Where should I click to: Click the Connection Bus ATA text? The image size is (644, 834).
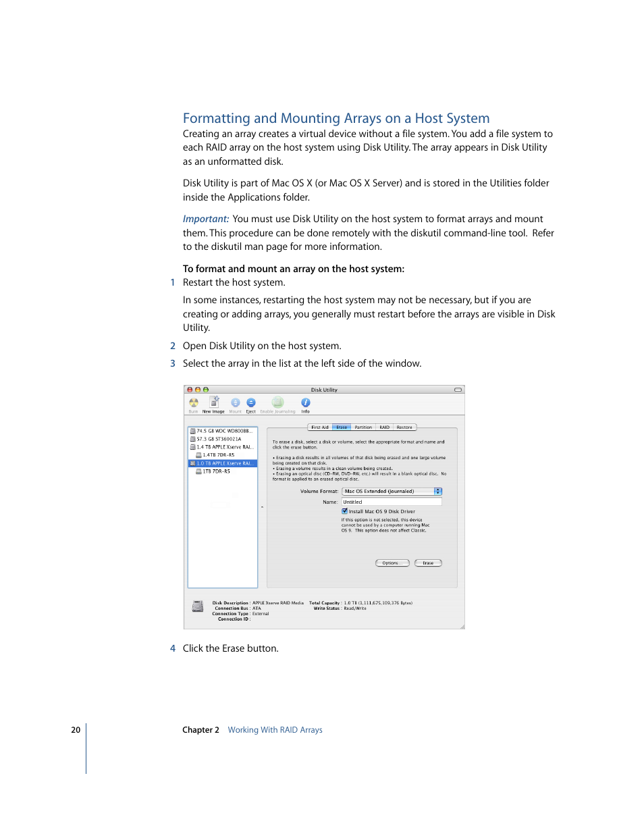coord(257,608)
